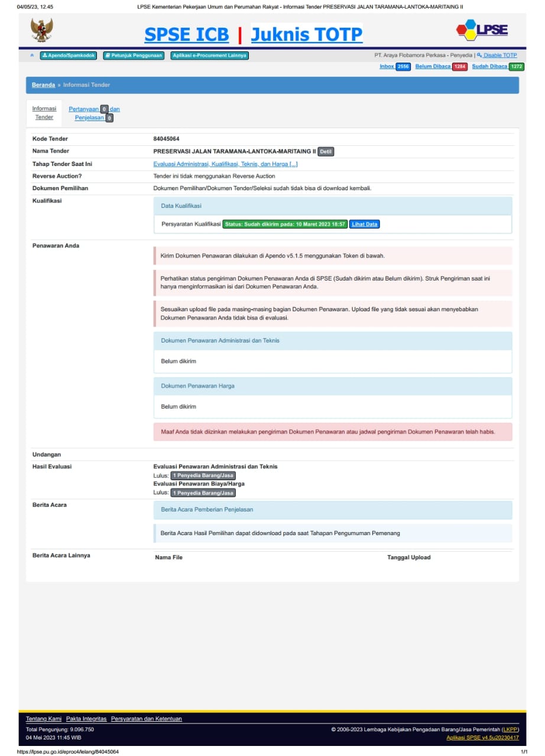Click Lihat Data for qualification
The width and height of the screenshot is (545, 756).
(364, 224)
